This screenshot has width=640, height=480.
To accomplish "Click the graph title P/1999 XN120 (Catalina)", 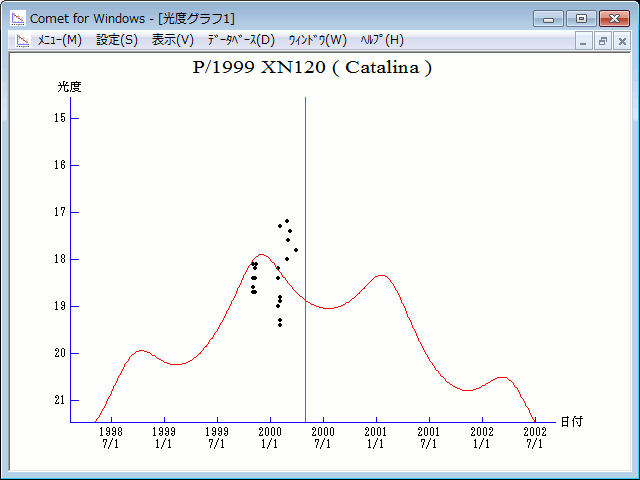I will (312, 68).
